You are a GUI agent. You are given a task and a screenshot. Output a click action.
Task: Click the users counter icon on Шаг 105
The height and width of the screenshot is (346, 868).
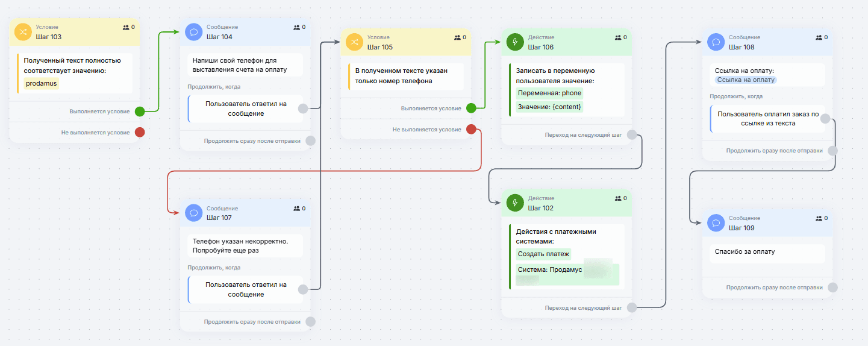click(457, 37)
